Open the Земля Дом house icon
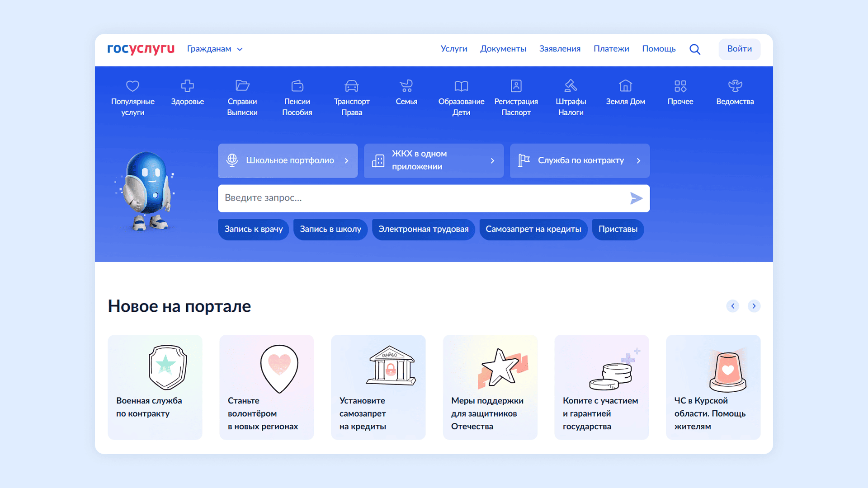This screenshot has width=868, height=488. pos(625,86)
